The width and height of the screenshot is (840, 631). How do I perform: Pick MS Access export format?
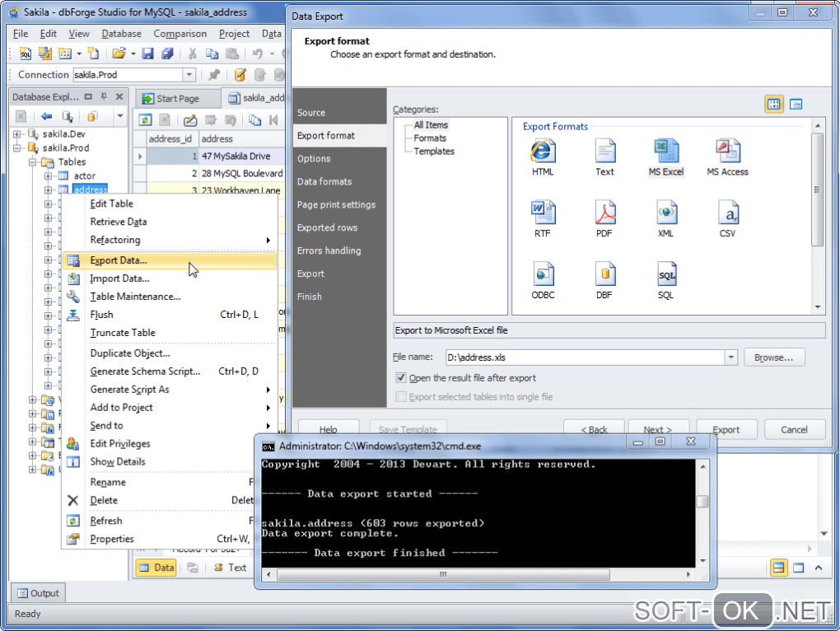[x=727, y=157]
